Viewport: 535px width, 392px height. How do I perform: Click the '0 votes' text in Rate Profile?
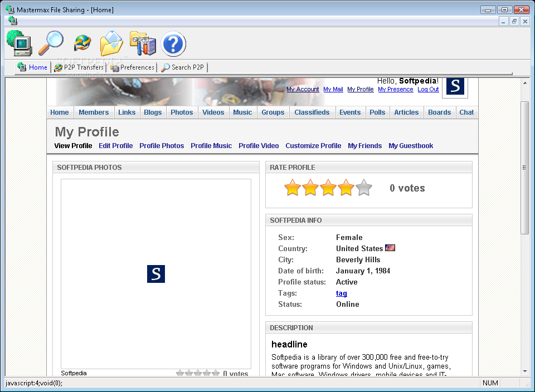click(x=407, y=188)
